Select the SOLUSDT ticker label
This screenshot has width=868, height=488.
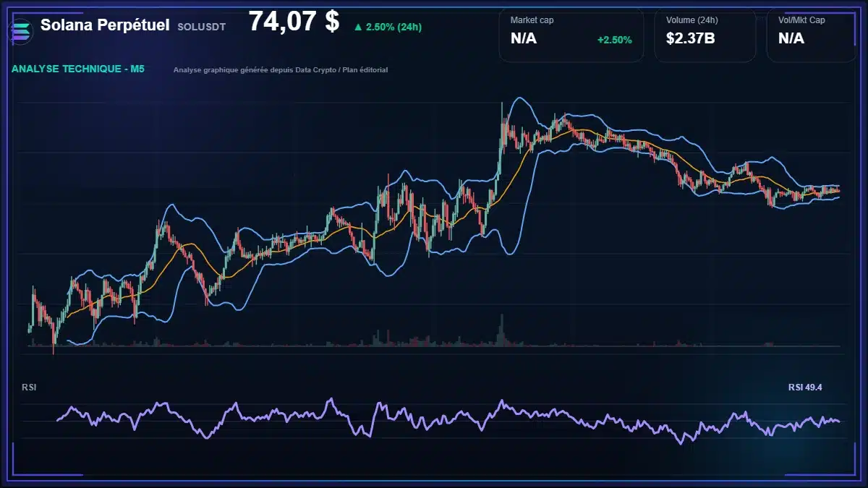pos(201,26)
